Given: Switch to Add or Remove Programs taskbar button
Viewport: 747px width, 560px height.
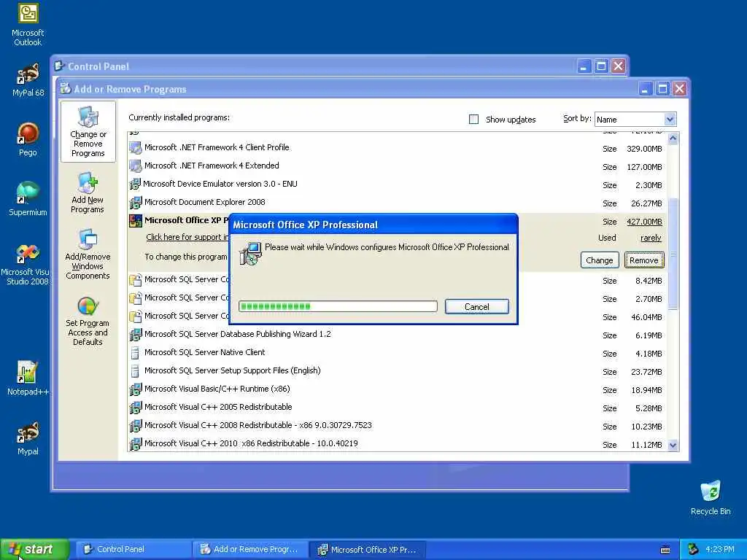Looking at the screenshot, I should point(251,549).
